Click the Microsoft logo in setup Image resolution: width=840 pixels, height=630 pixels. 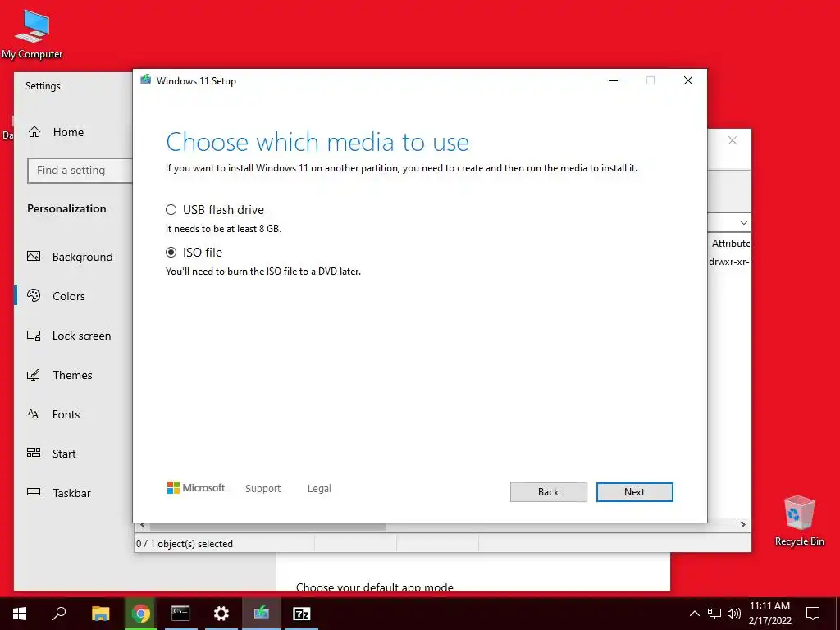196,488
